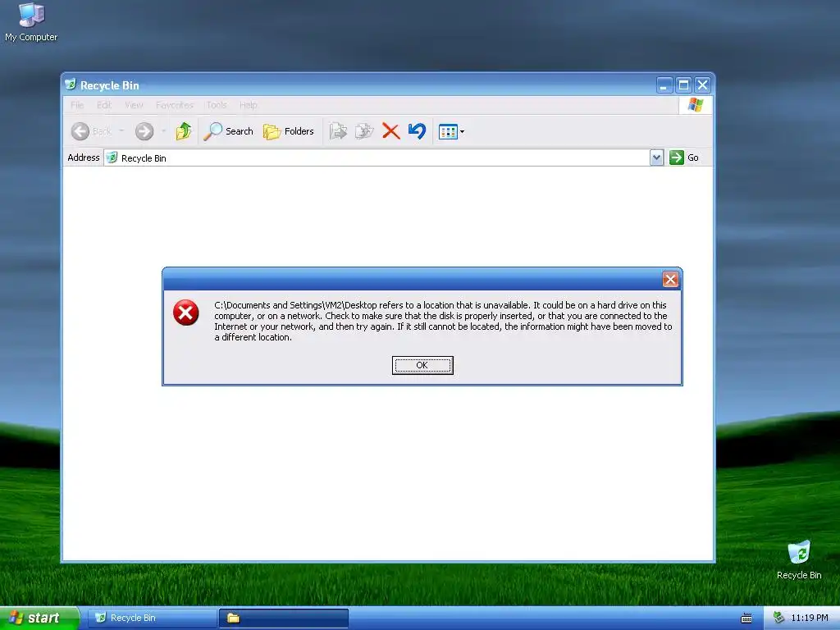This screenshot has width=840, height=630.
Task: Click the Windows flag logo in menu bar
Action: 696,105
